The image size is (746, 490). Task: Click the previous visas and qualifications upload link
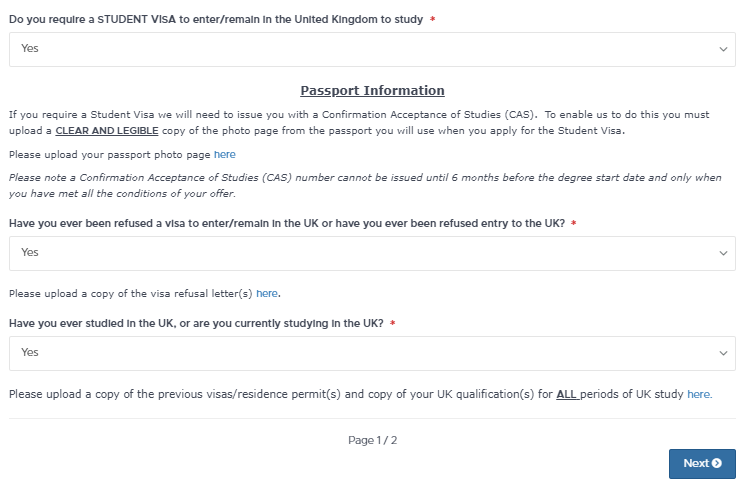(698, 394)
